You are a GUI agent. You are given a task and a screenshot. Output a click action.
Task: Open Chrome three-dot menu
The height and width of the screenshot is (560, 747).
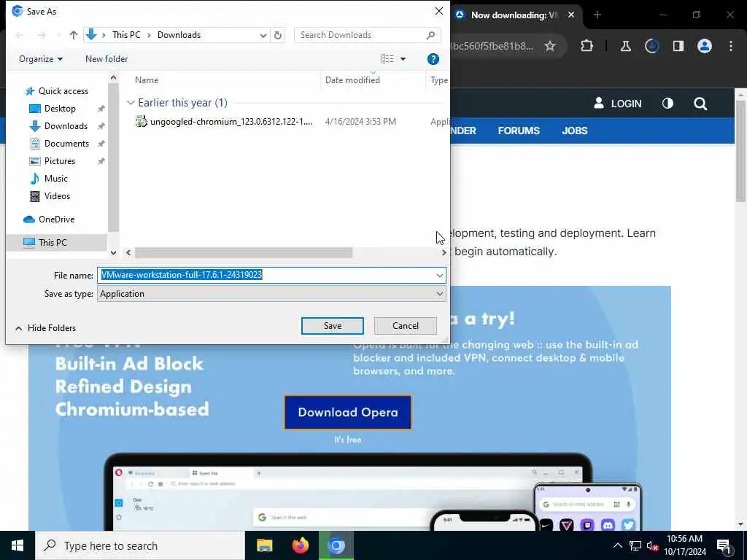pos(731,46)
